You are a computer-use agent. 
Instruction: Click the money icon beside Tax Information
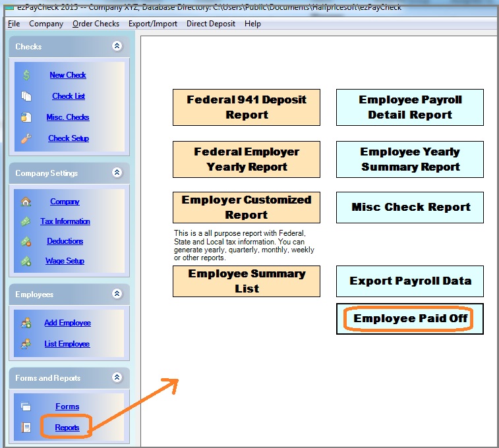pos(26,221)
